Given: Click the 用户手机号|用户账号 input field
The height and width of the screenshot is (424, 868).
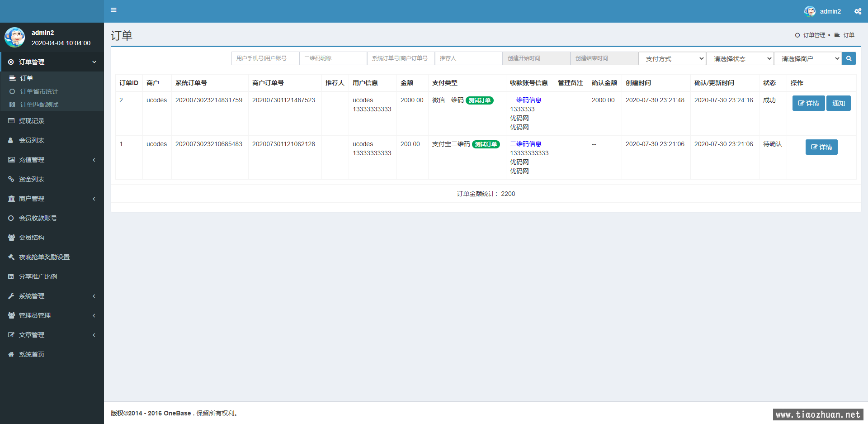Looking at the screenshot, I should coord(265,58).
